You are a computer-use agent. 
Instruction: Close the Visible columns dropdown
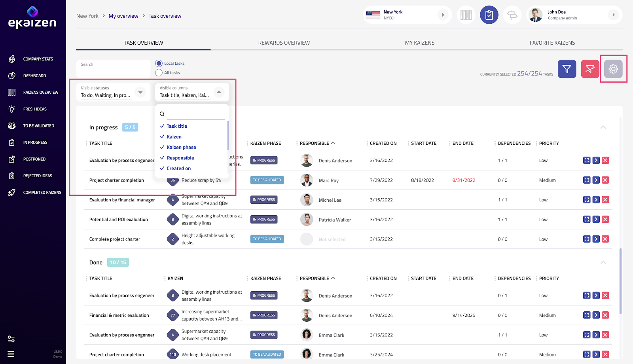pyautogui.click(x=219, y=92)
